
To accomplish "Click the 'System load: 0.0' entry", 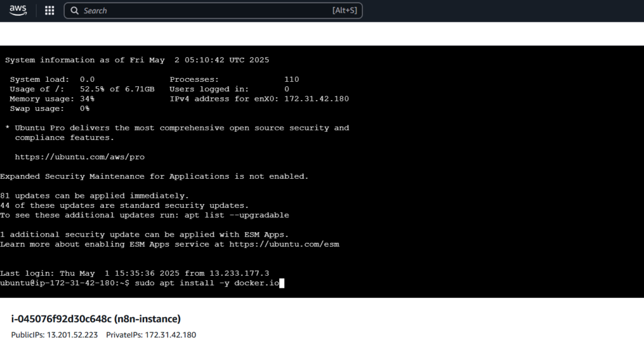I will click(52, 79).
